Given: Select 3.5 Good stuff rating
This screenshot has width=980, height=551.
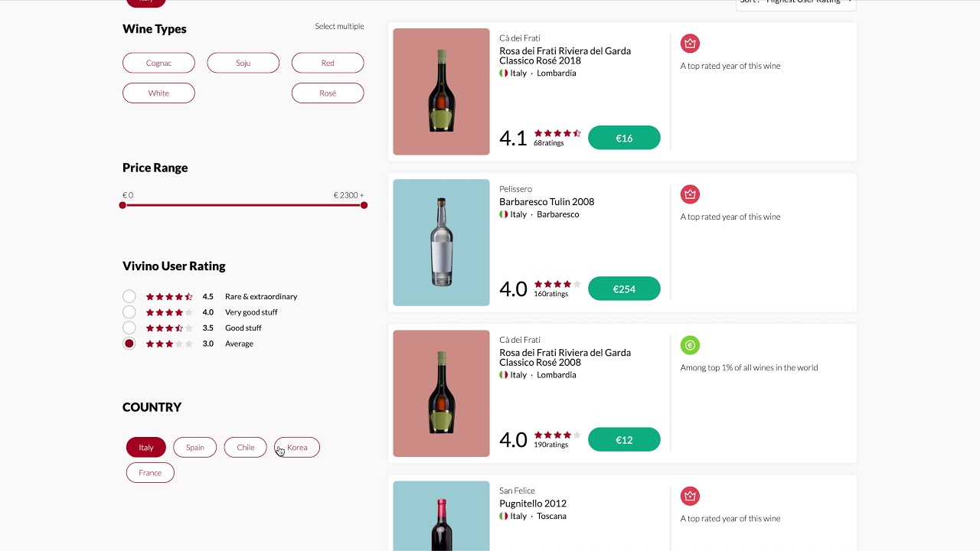Looking at the screenshot, I should click(129, 328).
